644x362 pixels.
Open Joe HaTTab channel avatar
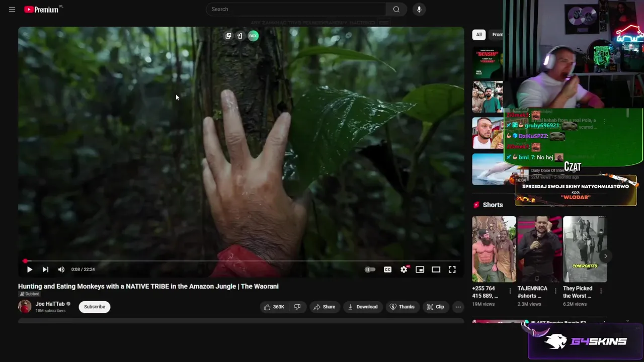pos(25,307)
